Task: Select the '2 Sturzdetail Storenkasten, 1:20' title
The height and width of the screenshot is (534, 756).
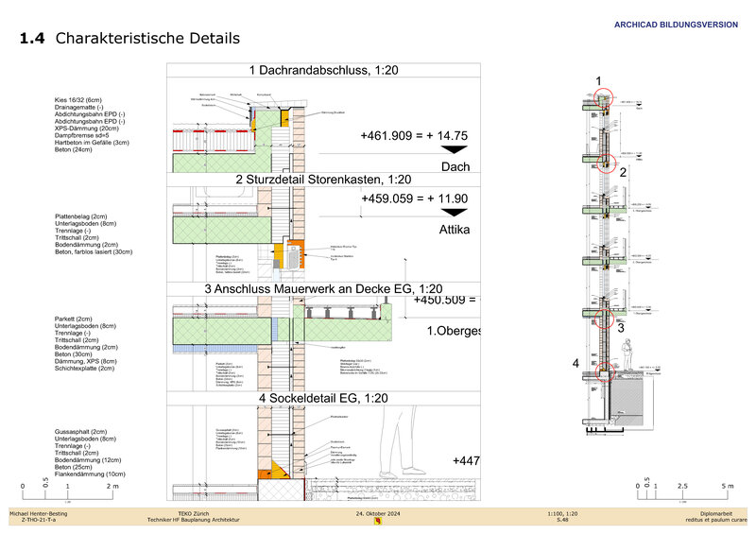Action: coord(323,179)
